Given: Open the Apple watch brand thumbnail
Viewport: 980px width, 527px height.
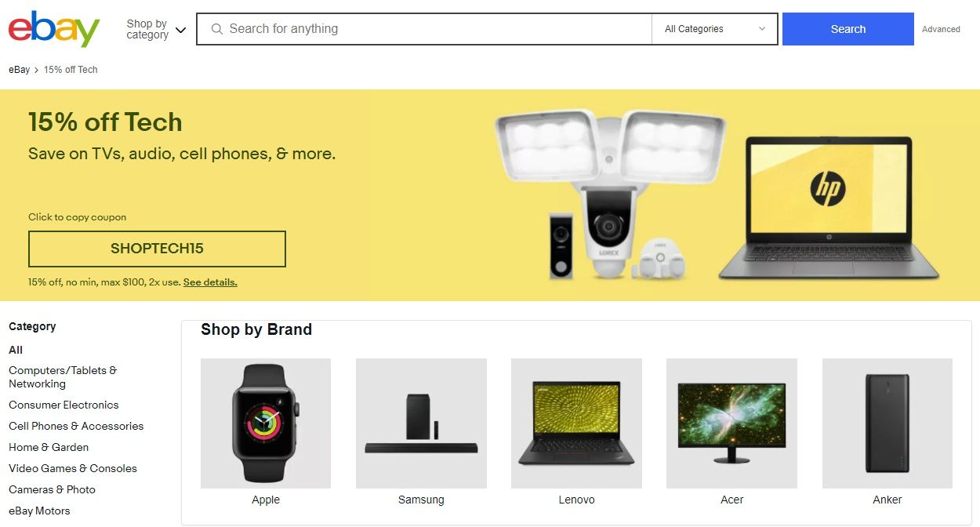Looking at the screenshot, I should (x=266, y=423).
